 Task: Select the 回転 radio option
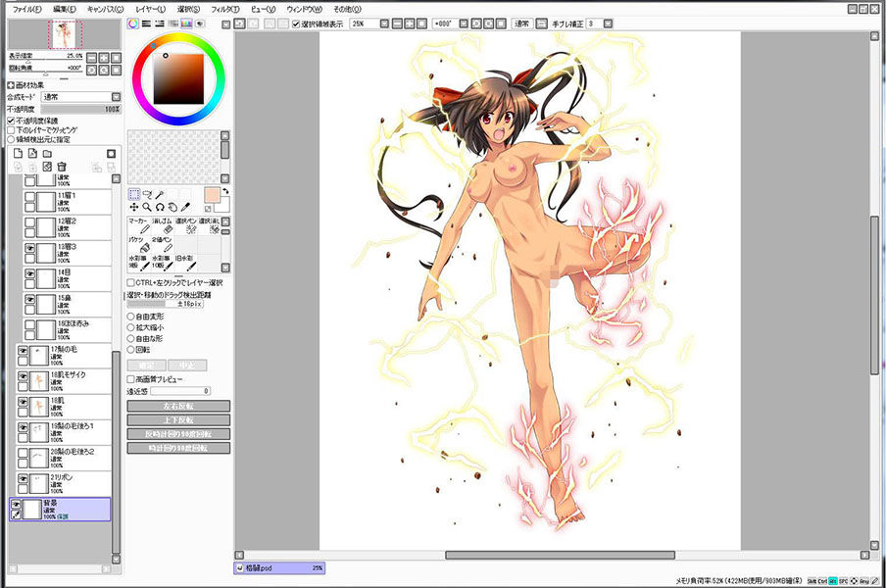coord(131,349)
